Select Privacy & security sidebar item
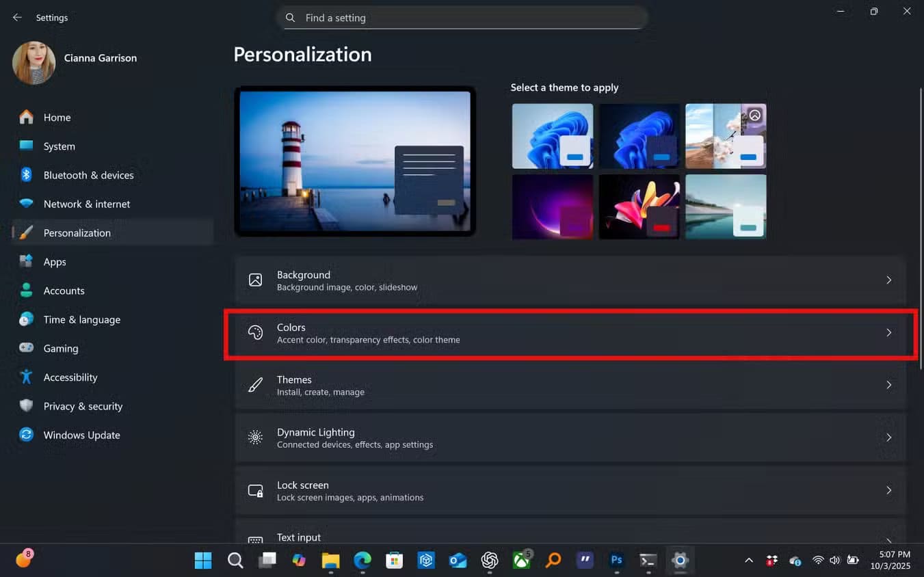This screenshot has height=577, width=924. point(83,406)
